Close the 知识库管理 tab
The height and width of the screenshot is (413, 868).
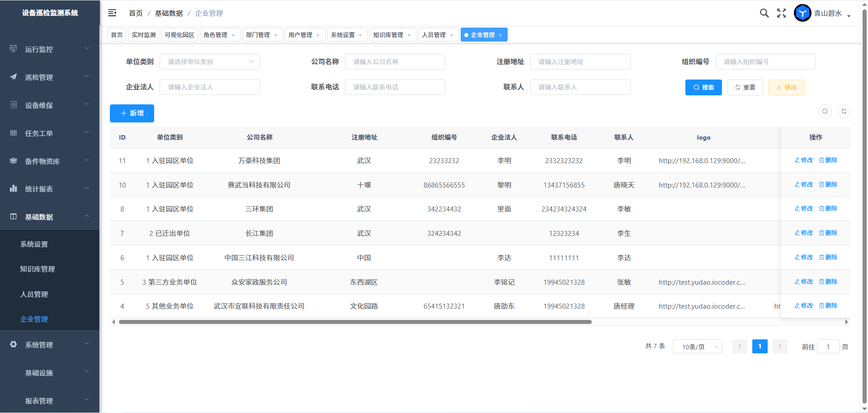tap(409, 35)
